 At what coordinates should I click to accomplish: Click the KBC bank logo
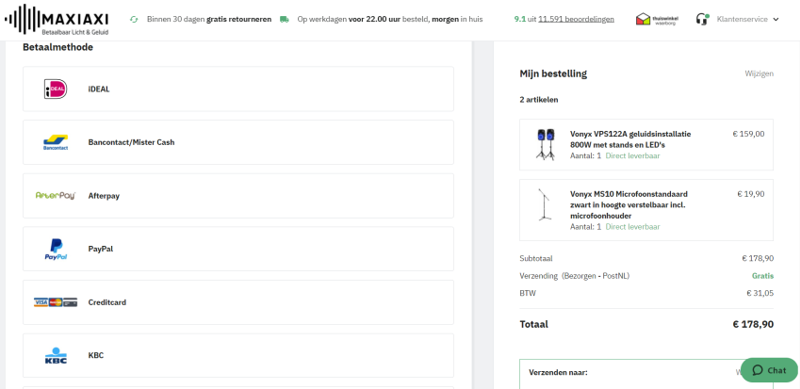point(55,355)
